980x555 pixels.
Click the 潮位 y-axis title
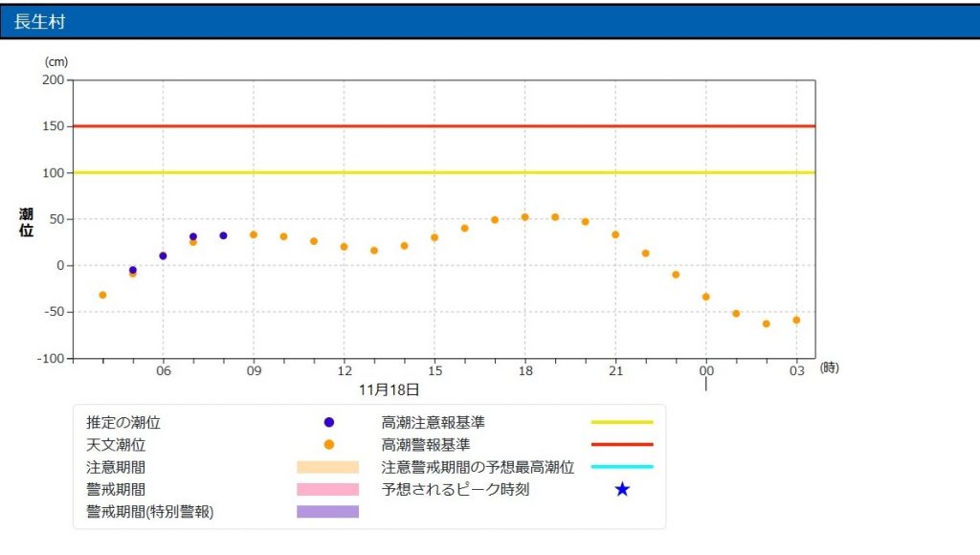[26, 223]
